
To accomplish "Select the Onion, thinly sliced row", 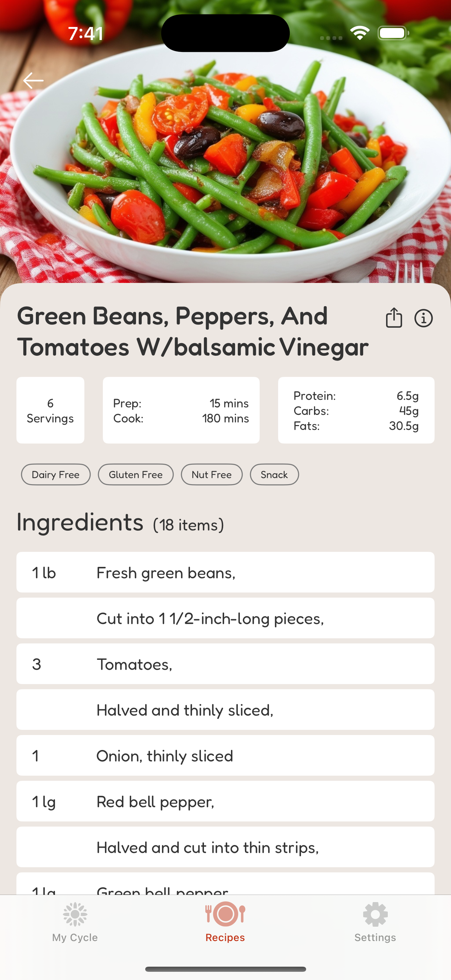I will 225,756.
